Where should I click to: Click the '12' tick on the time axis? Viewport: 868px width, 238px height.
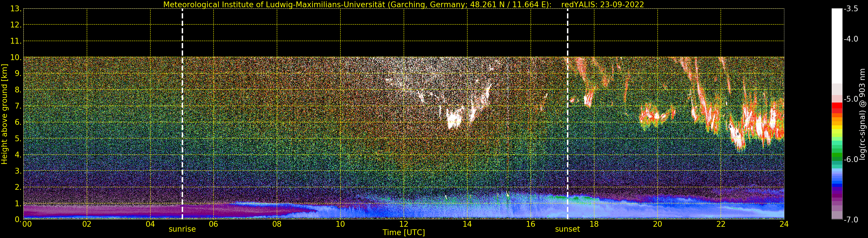(404, 224)
